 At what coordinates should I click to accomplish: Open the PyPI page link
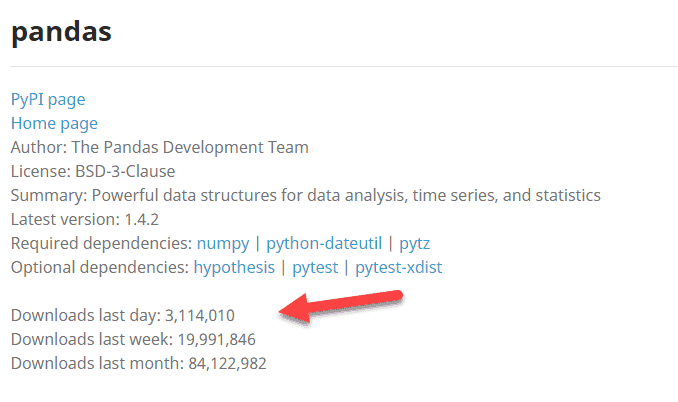click(48, 100)
